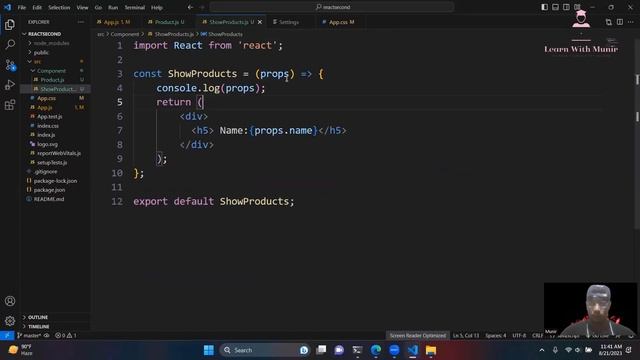Open the Search view in activity bar
This screenshot has height=360, width=640.
tap(10, 44)
